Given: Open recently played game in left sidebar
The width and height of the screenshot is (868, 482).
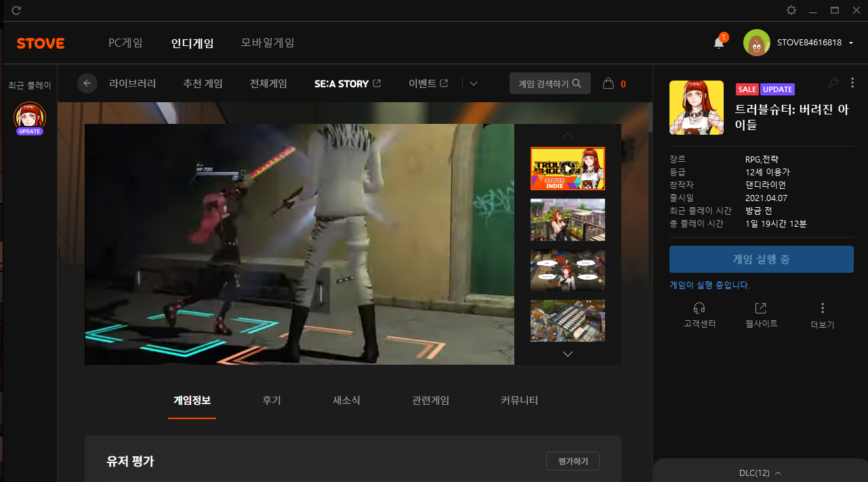Looking at the screenshot, I should coord(30,117).
